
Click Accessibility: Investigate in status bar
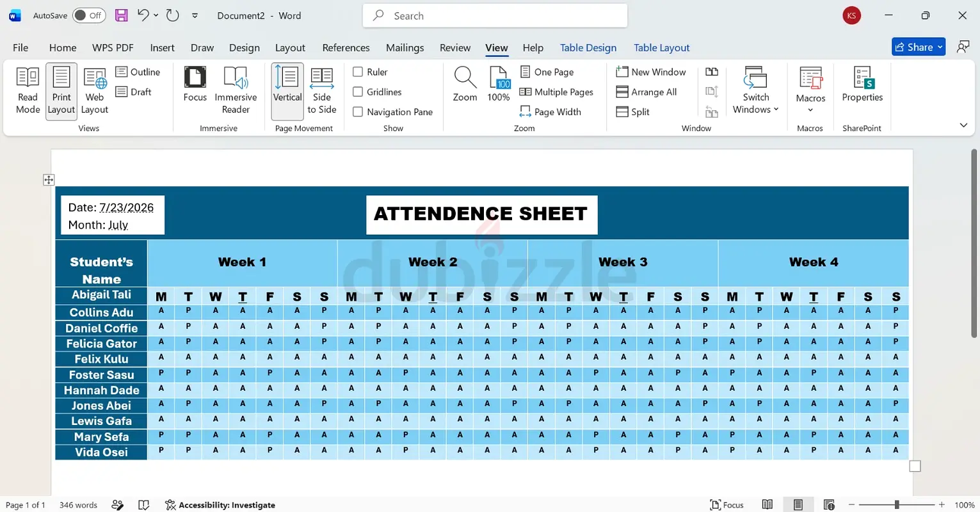220,505
